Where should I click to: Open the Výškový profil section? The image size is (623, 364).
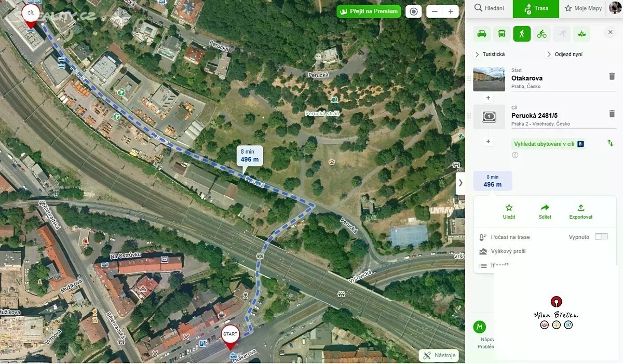pyautogui.click(x=508, y=251)
